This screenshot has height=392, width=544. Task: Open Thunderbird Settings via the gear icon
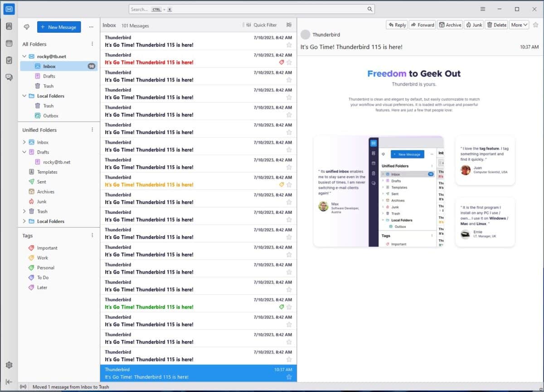pyautogui.click(x=9, y=365)
